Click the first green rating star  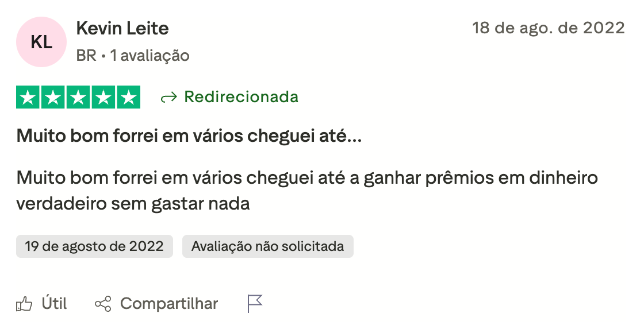pyautogui.click(x=28, y=97)
